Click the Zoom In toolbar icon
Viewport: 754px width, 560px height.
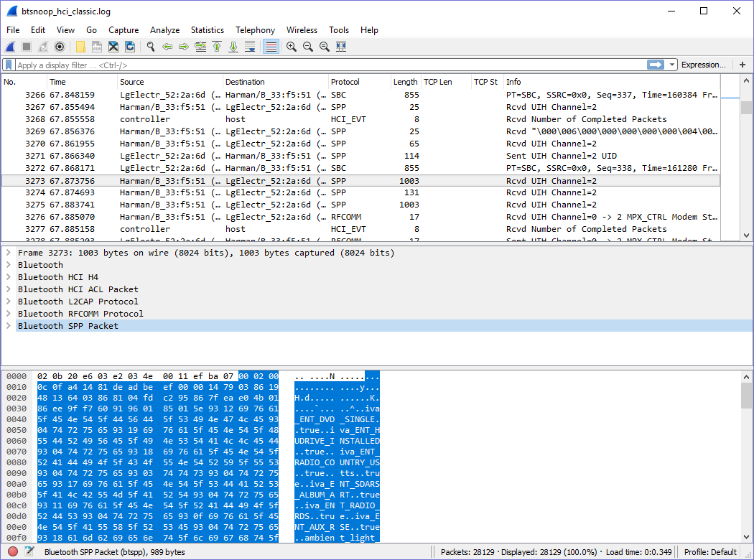tap(292, 47)
